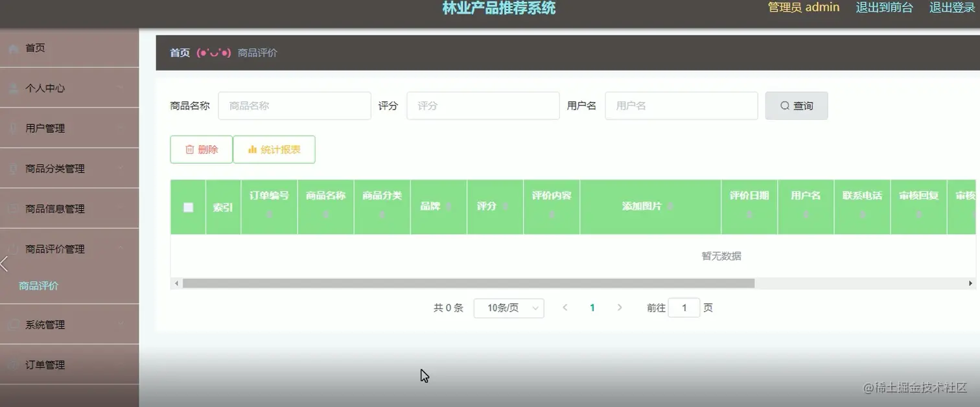Sort by 审核回复 column sort icon
The height and width of the screenshot is (407, 980).
point(919,214)
